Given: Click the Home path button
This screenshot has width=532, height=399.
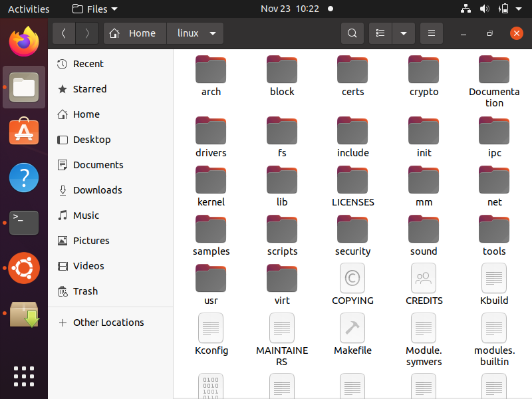Looking at the screenshot, I should 134,33.
